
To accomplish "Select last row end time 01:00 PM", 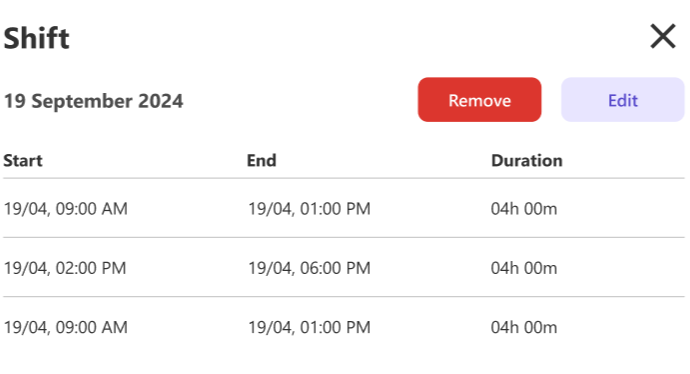I will point(309,327).
